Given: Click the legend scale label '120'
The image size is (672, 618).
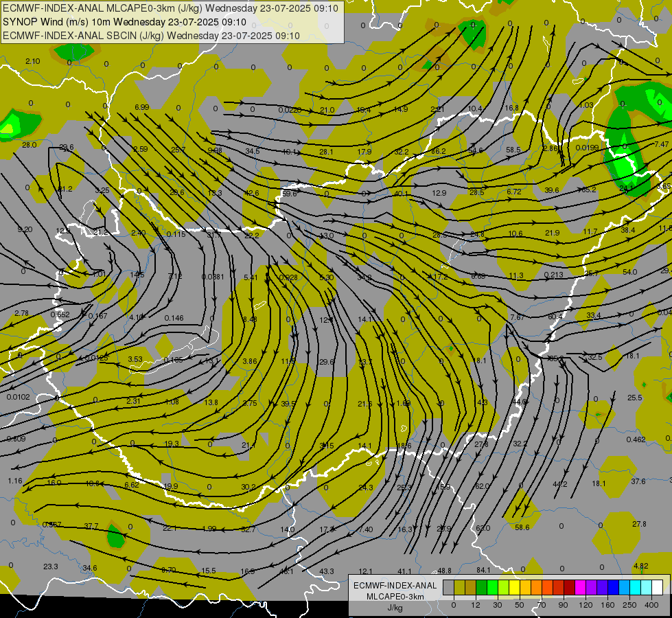Looking at the screenshot, I should click(x=586, y=605).
